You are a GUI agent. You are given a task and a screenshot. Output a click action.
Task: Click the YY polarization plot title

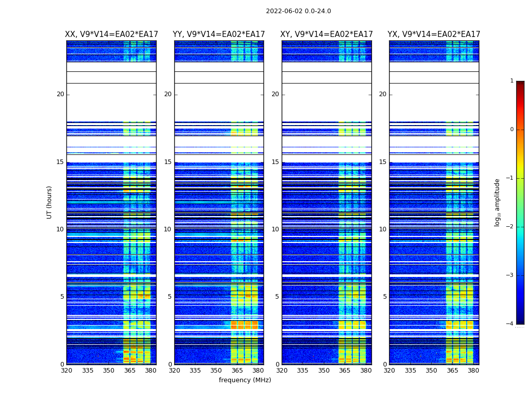coord(219,34)
